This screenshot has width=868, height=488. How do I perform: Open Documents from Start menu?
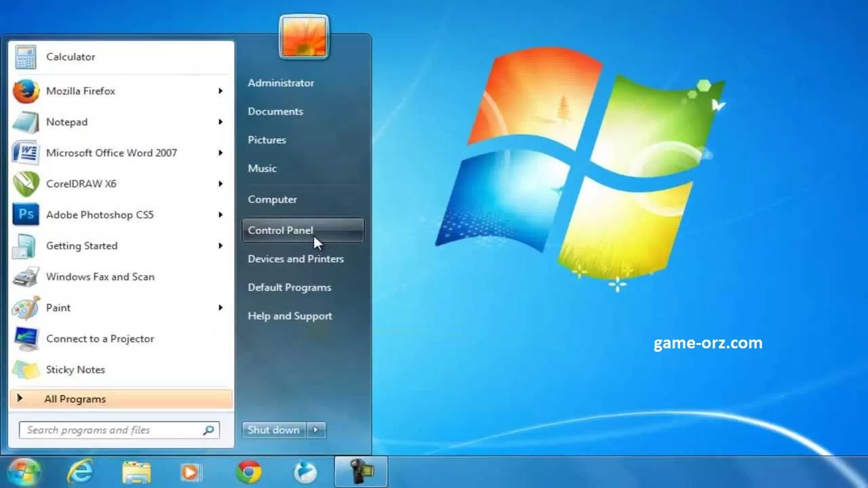pos(275,111)
